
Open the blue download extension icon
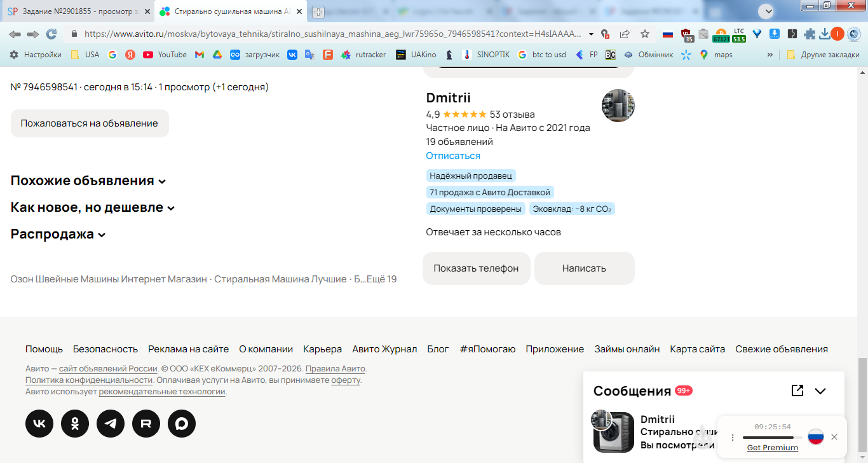(775, 34)
